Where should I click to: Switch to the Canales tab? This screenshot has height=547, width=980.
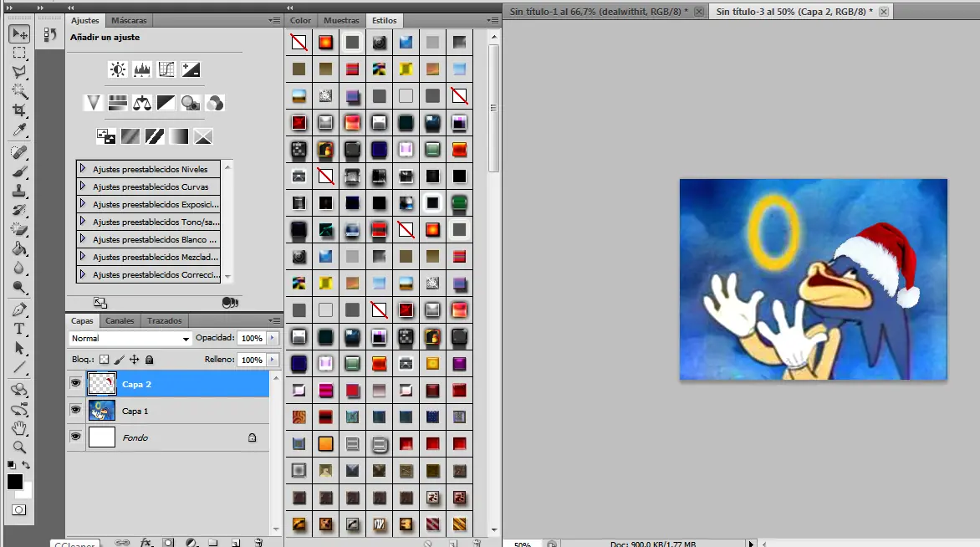point(120,320)
